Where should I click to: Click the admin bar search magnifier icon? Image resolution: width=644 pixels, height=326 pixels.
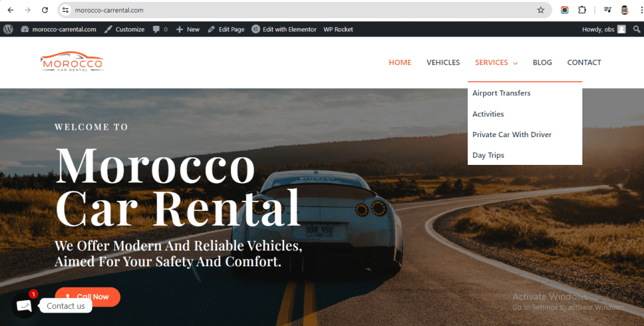[636, 29]
